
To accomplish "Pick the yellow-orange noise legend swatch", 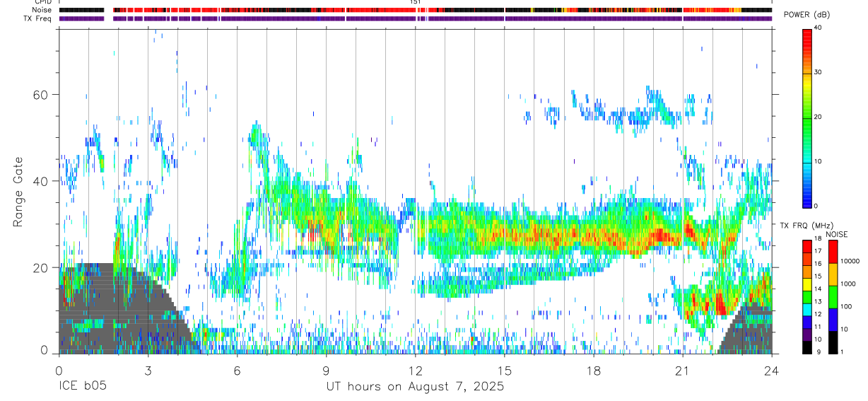I will (833, 274).
